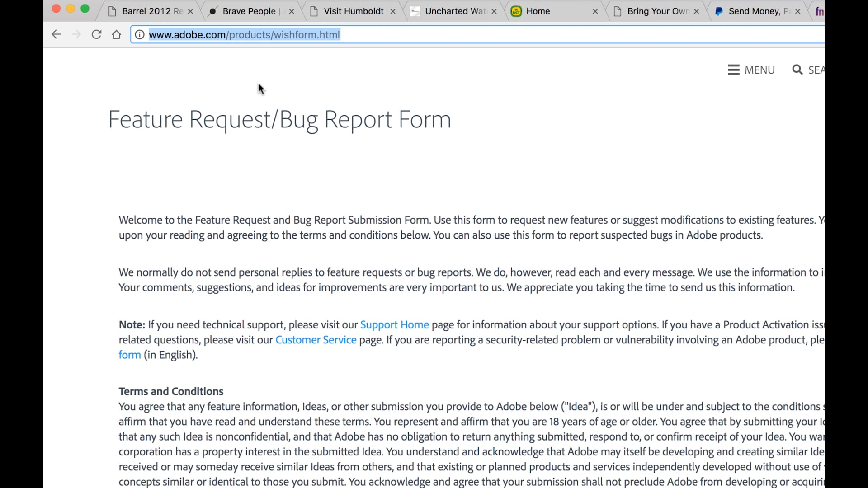
Task: Click the search magnifier icon
Action: tap(797, 70)
